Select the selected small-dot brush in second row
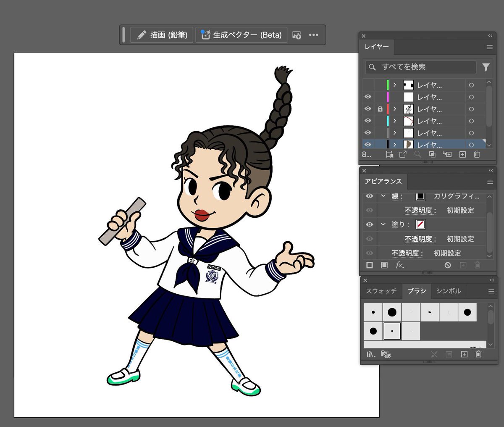 (392, 331)
